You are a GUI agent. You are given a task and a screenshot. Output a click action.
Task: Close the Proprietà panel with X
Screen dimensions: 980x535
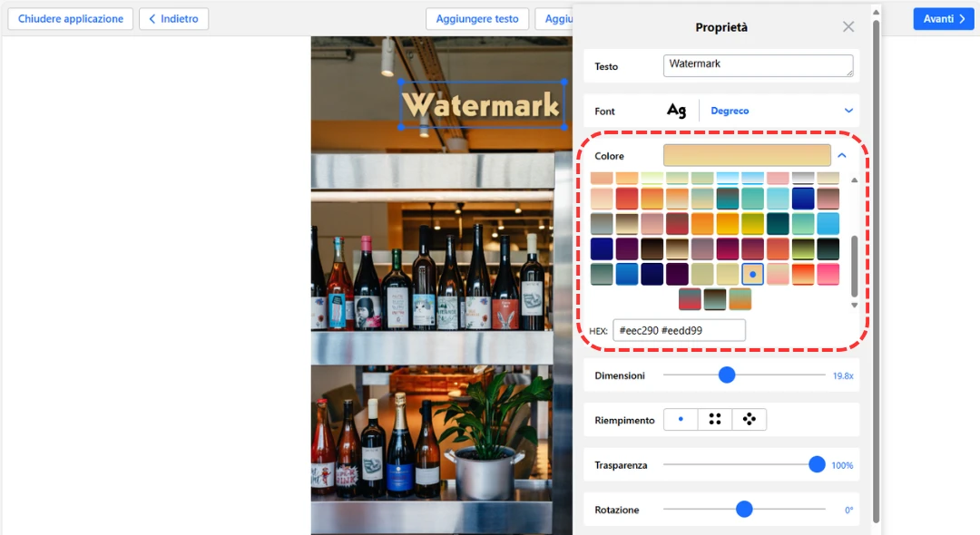click(x=848, y=27)
